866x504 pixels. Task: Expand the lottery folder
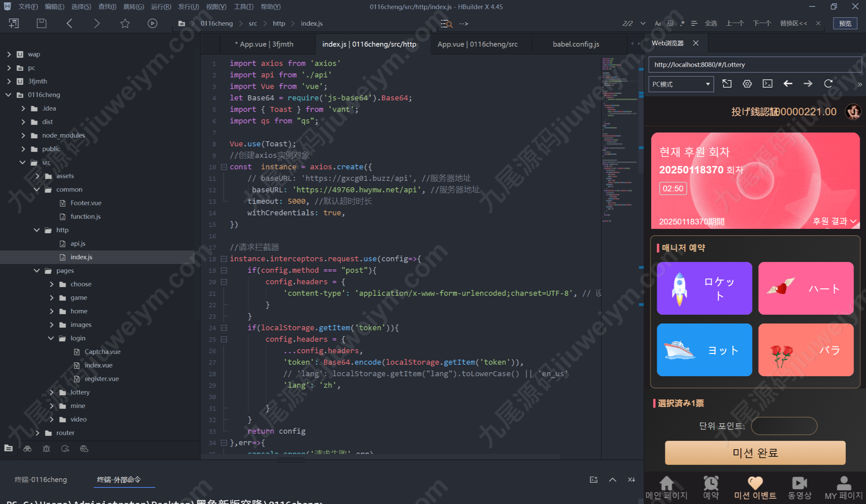[51, 392]
